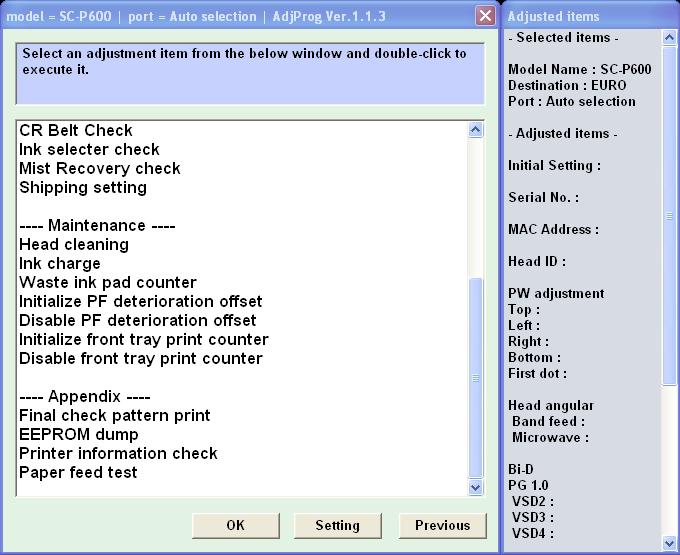This screenshot has height=555, width=680.
Task: Select EEPROM dump item
Action: pyautogui.click(x=79, y=435)
